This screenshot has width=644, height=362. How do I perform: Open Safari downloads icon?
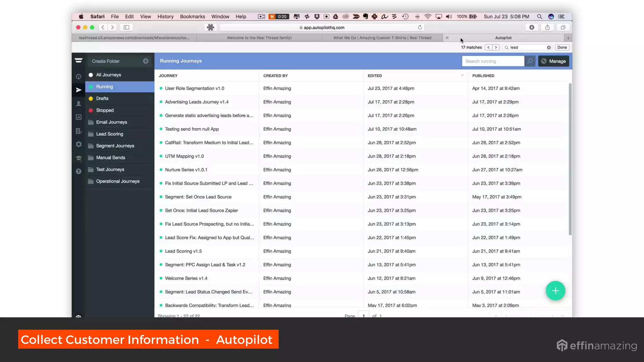pyautogui.click(x=532, y=27)
